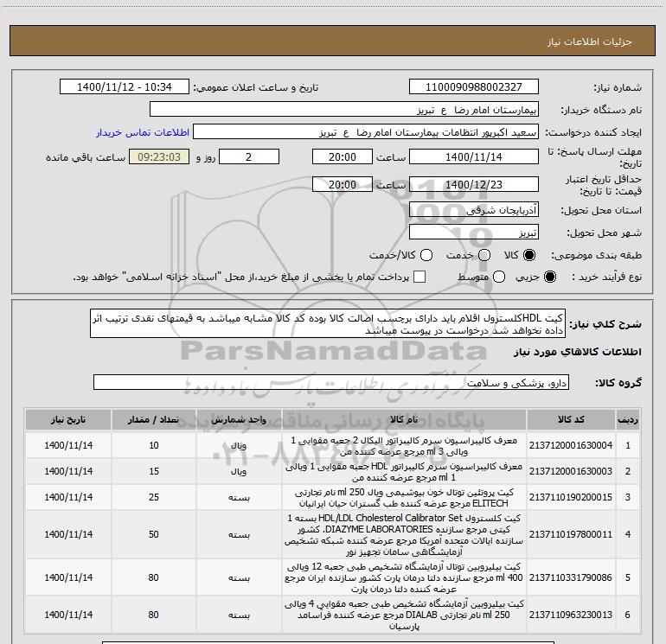Viewport: 666px width, 644px height.
Task: Click the DIALAB bilirubin kit item name
Action: pos(404,615)
